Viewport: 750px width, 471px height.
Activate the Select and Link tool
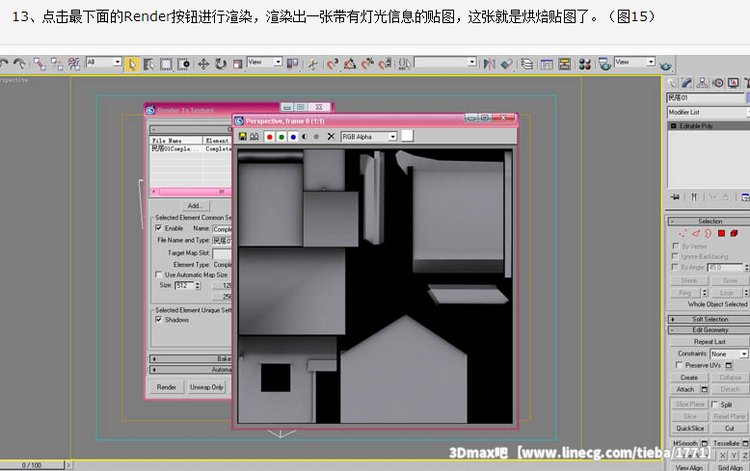pyautogui.click(x=40, y=64)
